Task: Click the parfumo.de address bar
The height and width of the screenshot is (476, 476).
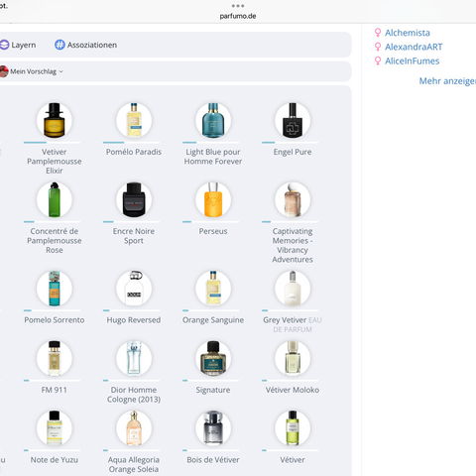Action: click(238, 16)
